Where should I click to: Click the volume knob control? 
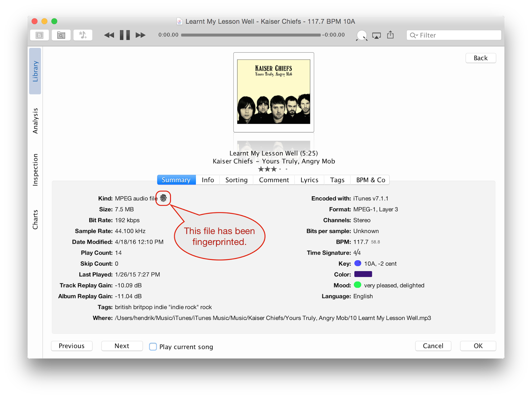point(362,35)
